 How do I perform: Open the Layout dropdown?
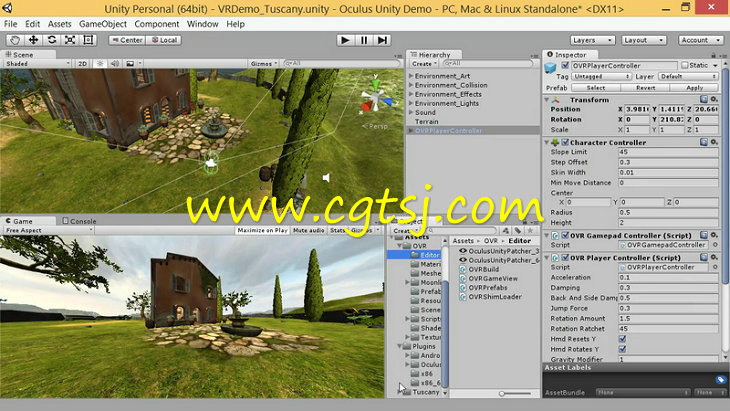tap(644, 40)
